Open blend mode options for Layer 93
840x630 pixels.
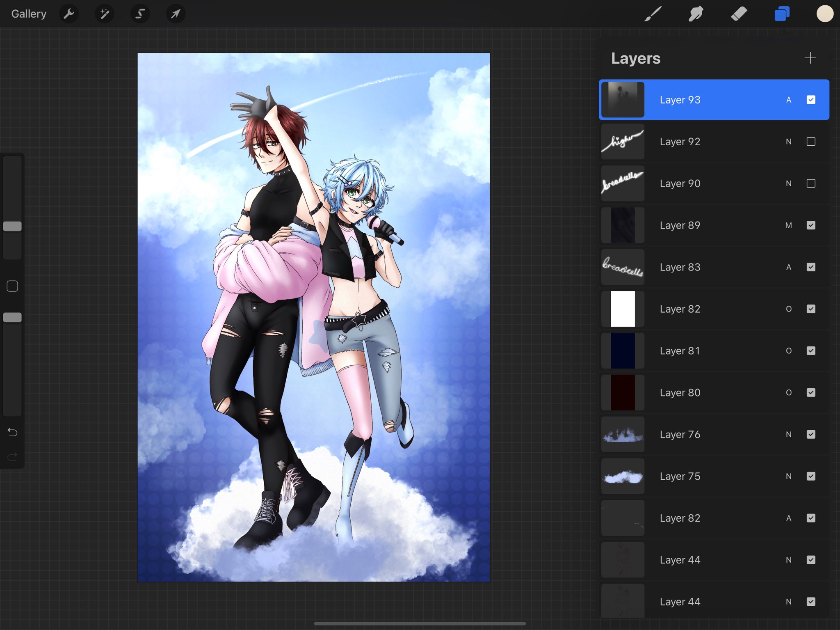(x=788, y=100)
